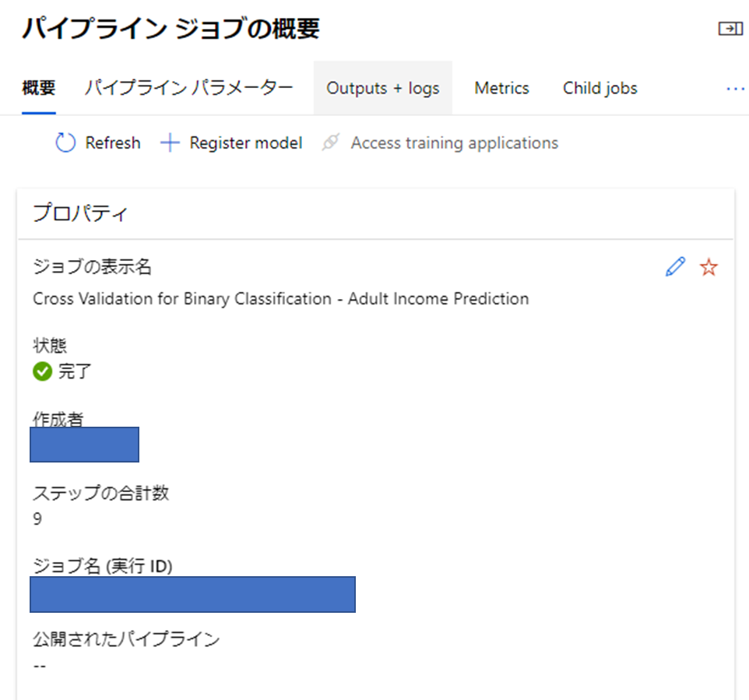Click the Register model plus icon
The image size is (749, 700).
click(169, 143)
